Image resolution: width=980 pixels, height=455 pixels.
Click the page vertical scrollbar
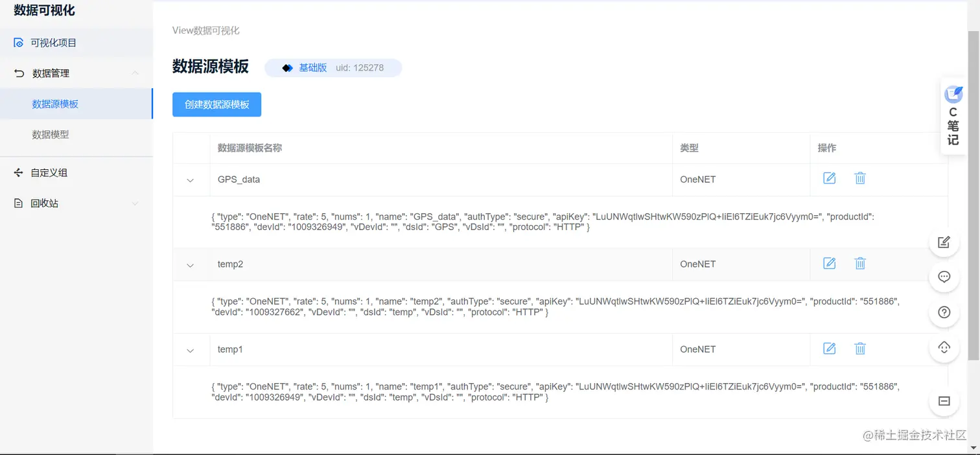974,194
